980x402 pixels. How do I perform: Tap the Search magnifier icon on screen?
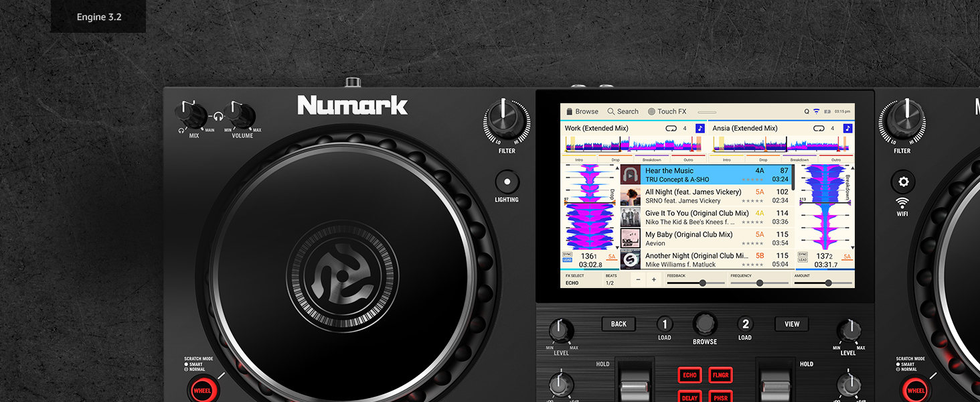[611, 111]
